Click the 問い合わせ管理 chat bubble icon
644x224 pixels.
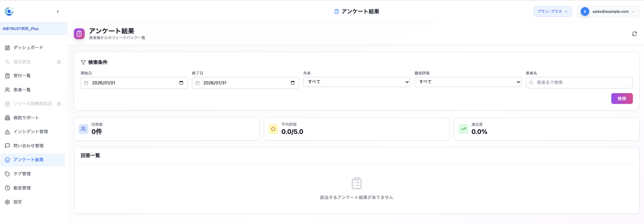pyautogui.click(x=7, y=146)
